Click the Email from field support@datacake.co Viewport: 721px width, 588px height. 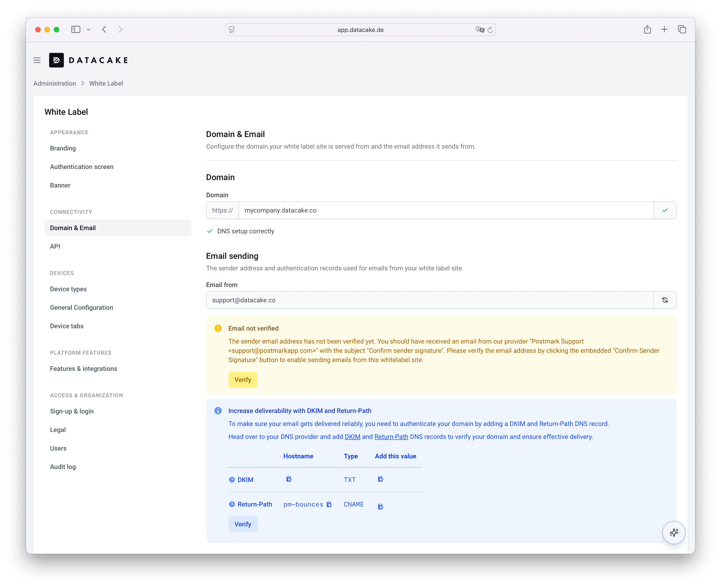tap(430, 300)
